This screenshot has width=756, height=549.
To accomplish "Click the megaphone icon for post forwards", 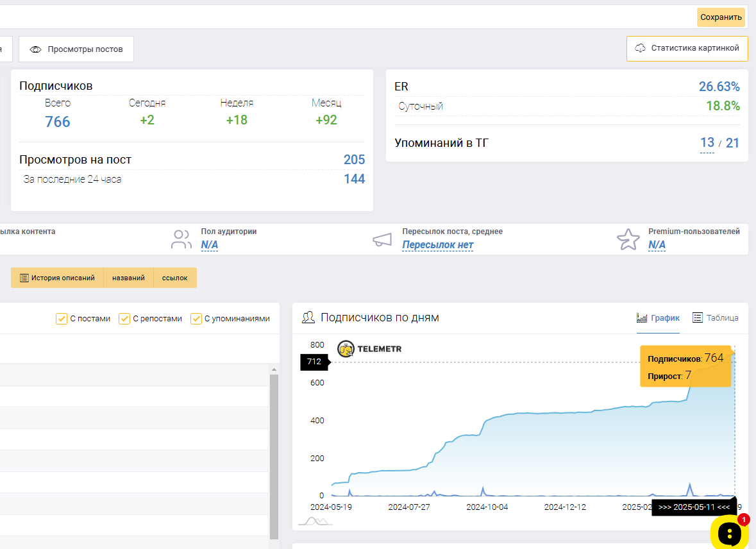I will pyautogui.click(x=382, y=240).
